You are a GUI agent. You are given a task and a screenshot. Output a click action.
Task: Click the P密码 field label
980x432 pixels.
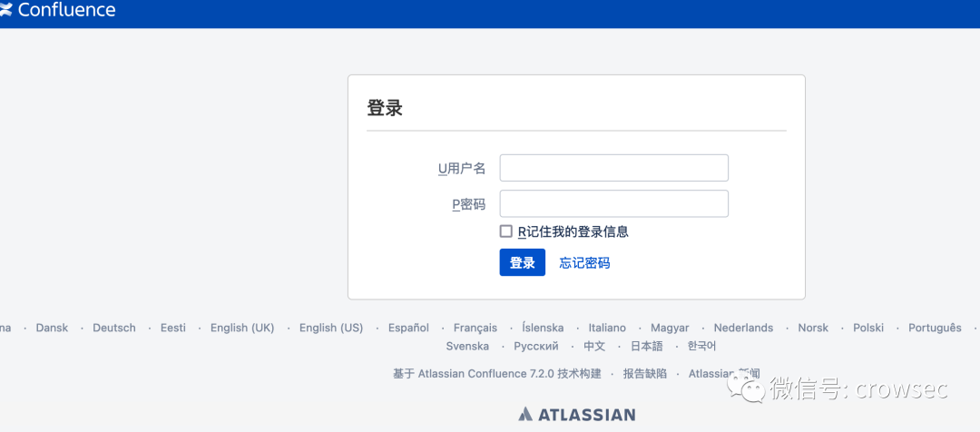coord(469,204)
